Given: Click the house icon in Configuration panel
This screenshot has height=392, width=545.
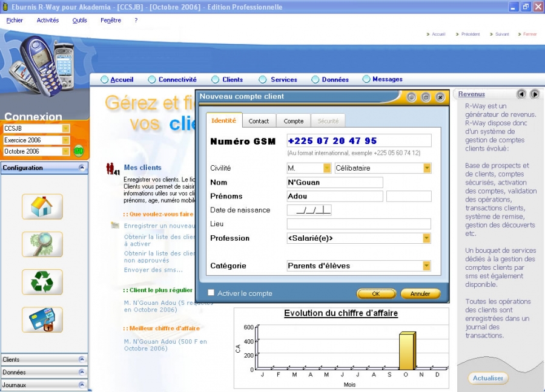Looking at the screenshot, I should point(42,207).
